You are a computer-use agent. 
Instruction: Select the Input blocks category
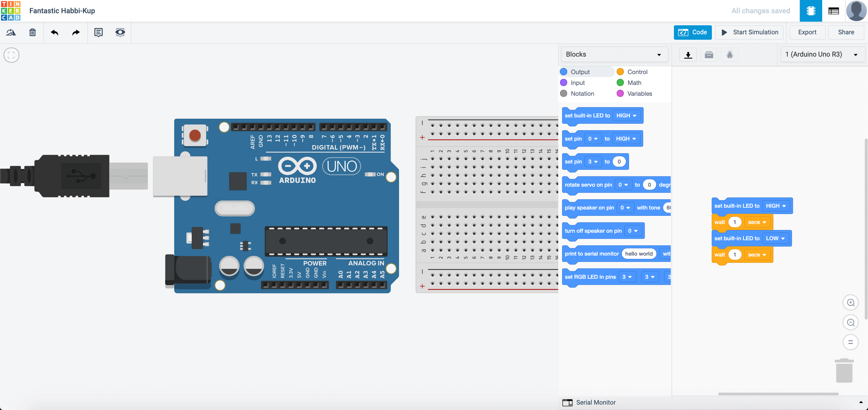coord(577,82)
